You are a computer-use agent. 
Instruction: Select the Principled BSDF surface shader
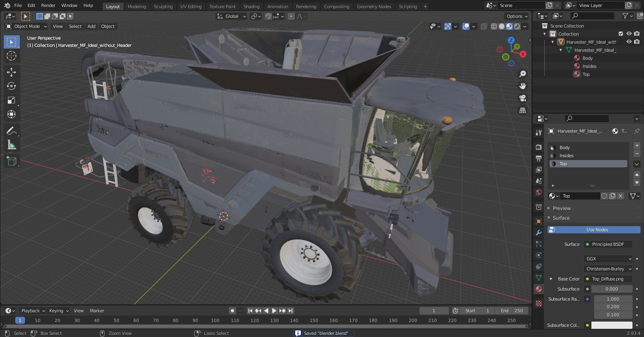(608, 244)
